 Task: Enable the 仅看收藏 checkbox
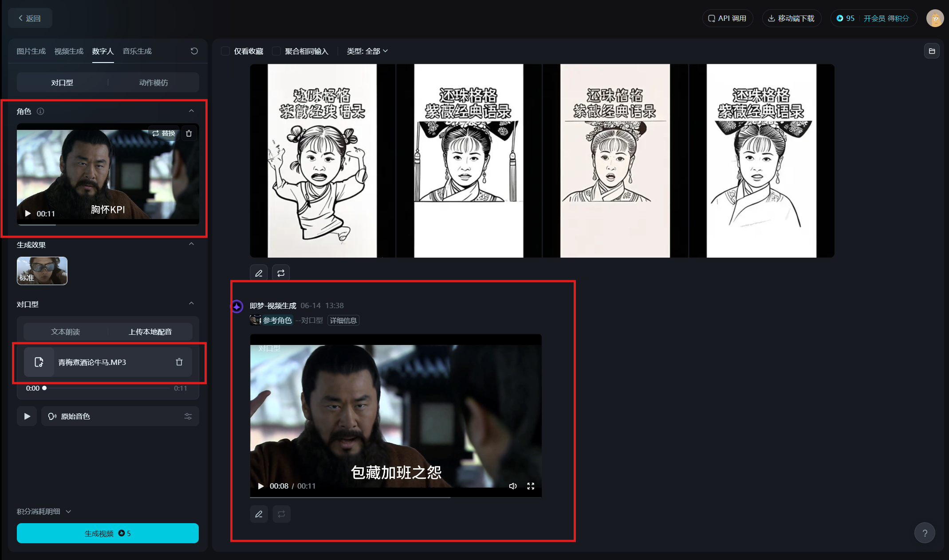click(x=225, y=51)
